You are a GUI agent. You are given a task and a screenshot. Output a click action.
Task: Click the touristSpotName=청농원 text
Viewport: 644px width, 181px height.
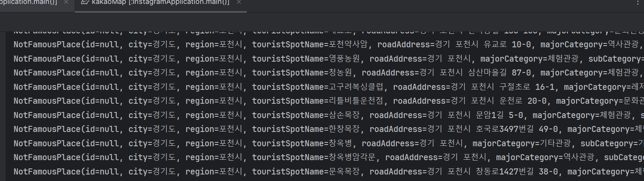[303, 73]
